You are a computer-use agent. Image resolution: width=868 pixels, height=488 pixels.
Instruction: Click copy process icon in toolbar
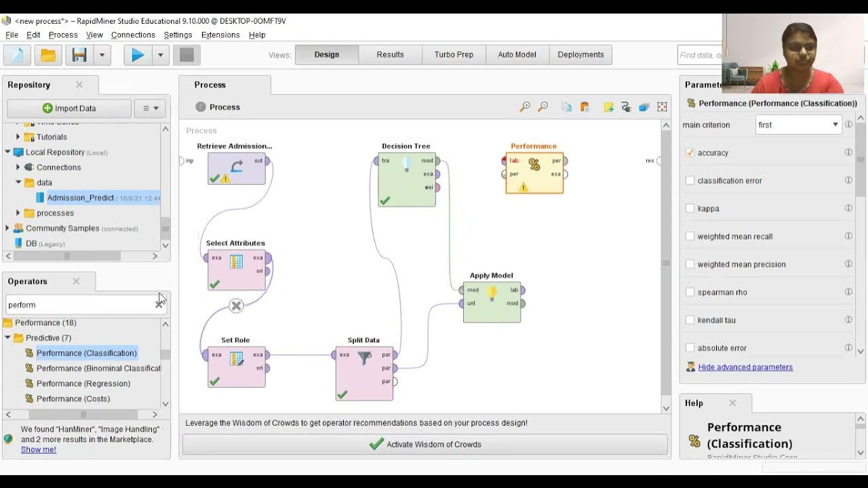click(567, 107)
